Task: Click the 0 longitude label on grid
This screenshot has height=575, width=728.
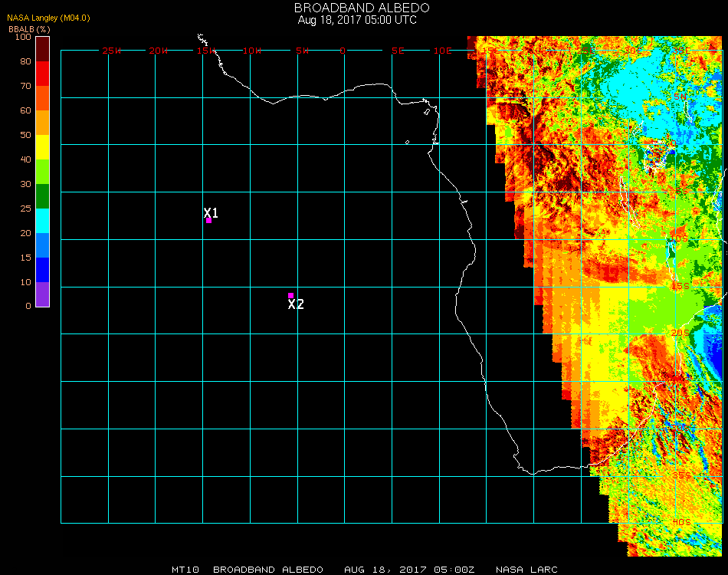Action: point(343,51)
